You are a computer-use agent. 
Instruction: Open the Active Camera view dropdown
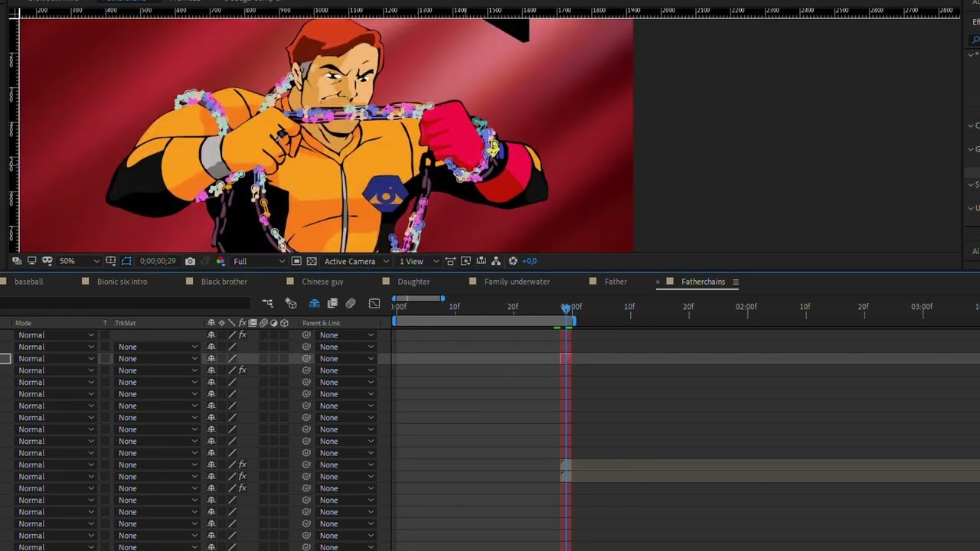coord(356,261)
